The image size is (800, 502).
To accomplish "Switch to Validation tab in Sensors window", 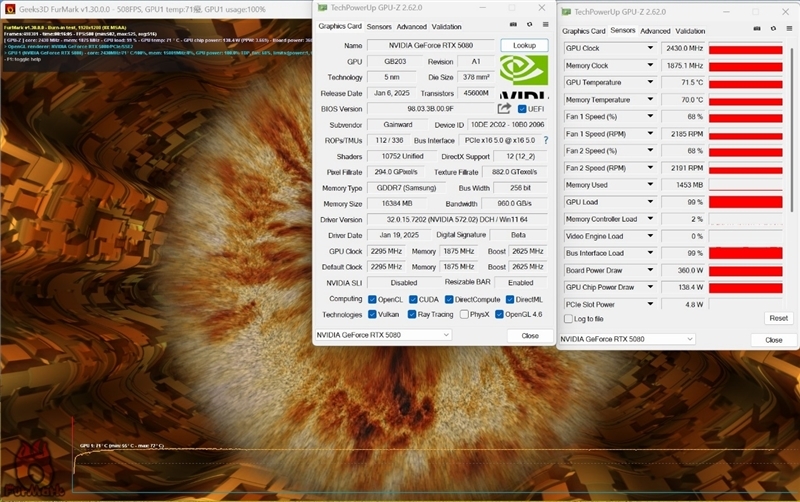I will coord(690,31).
